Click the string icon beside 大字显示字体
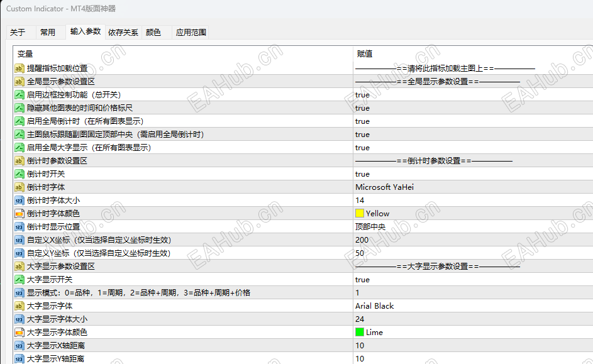This screenshot has width=593, height=364. [x=19, y=306]
